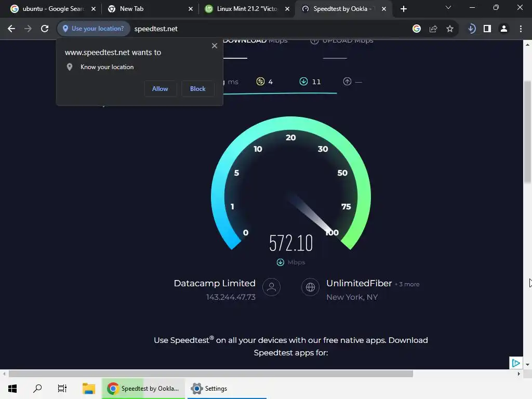This screenshot has width=532, height=399.
Task: Click the Datacamp Limited provider name
Action: 215,283
